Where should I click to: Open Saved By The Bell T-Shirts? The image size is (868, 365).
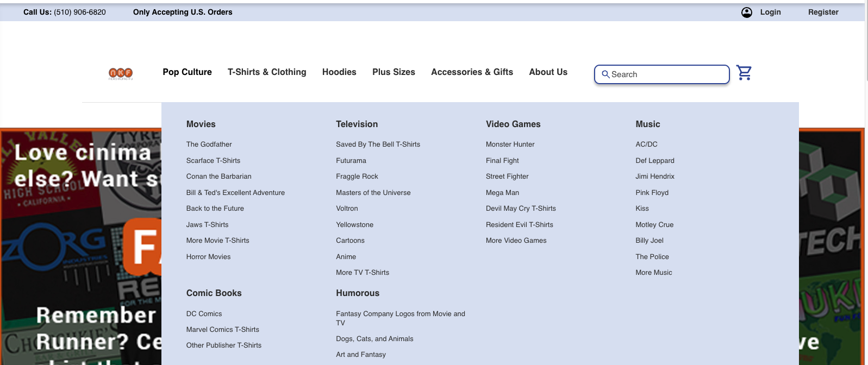tap(378, 144)
